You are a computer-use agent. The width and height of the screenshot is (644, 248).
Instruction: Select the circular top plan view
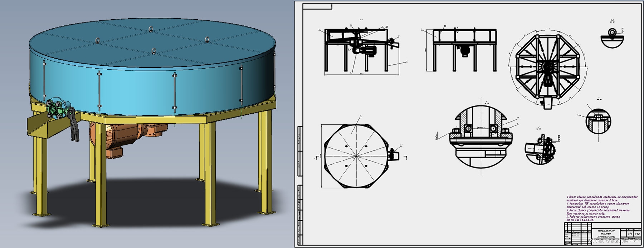coord(356,157)
